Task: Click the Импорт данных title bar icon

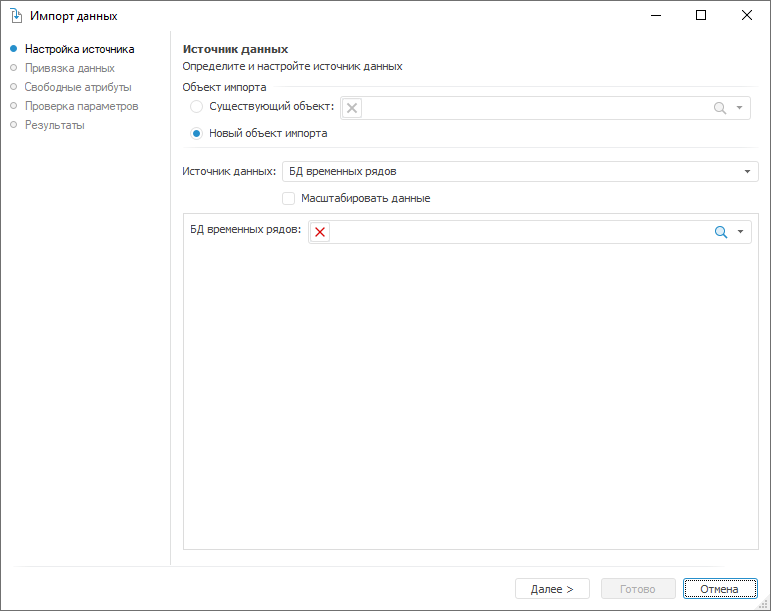Action: click(x=16, y=16)
